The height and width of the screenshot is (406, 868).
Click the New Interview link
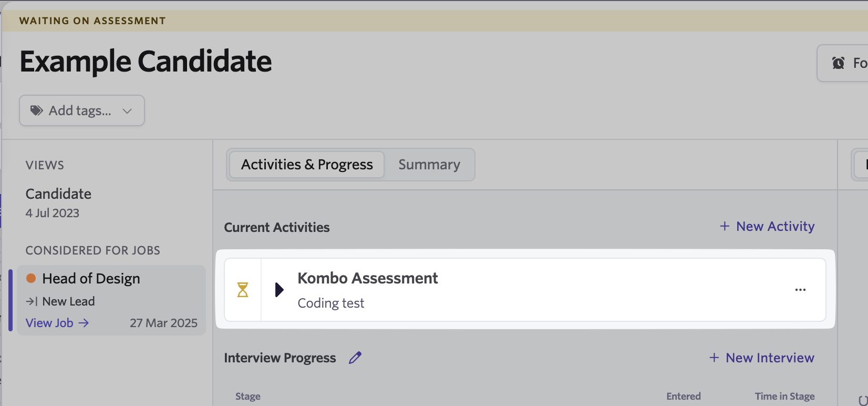[x=762, y=358]
